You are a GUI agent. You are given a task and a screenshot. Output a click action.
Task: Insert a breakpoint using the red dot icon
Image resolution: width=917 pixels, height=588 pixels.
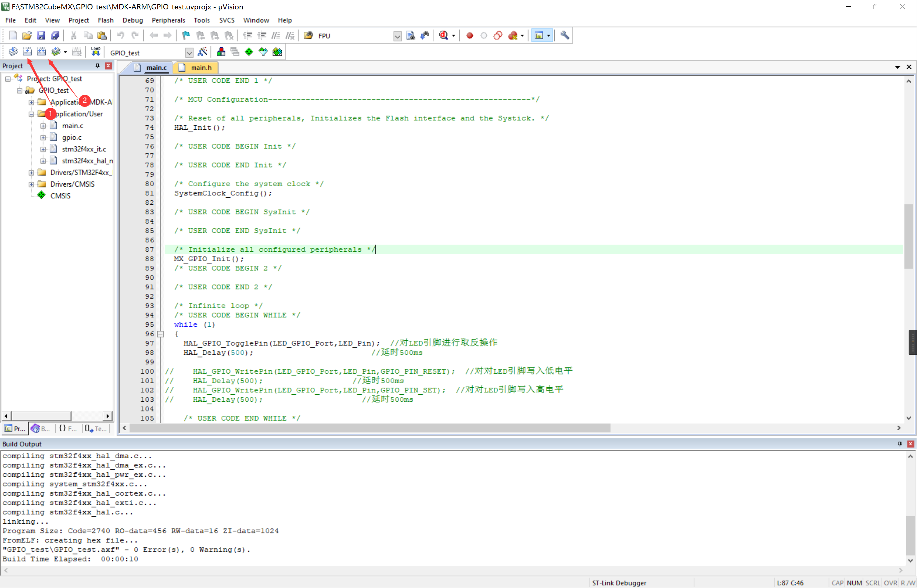pos(469,35)
